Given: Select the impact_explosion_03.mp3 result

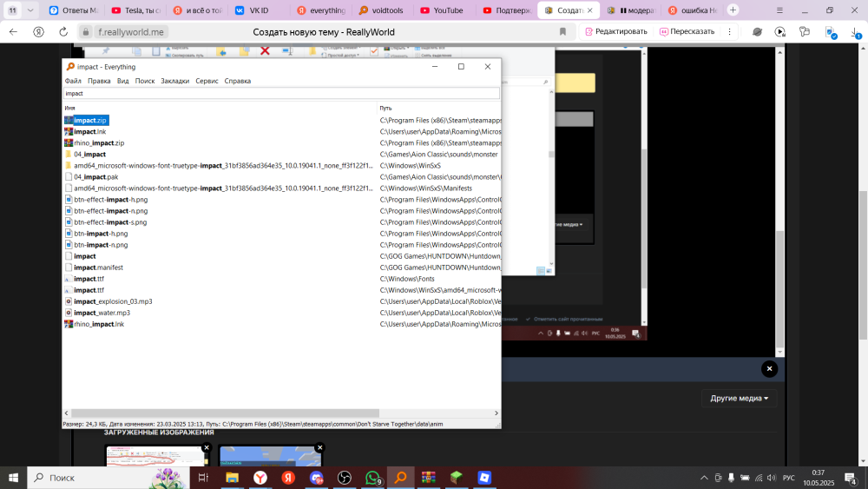Looking at the screenshot, I should (x=113, y=301).
